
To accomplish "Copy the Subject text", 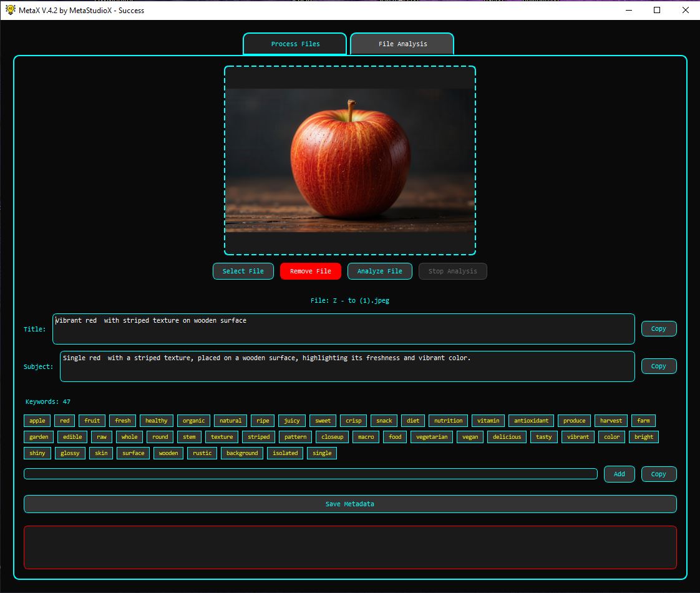I will tap(659, 366).
